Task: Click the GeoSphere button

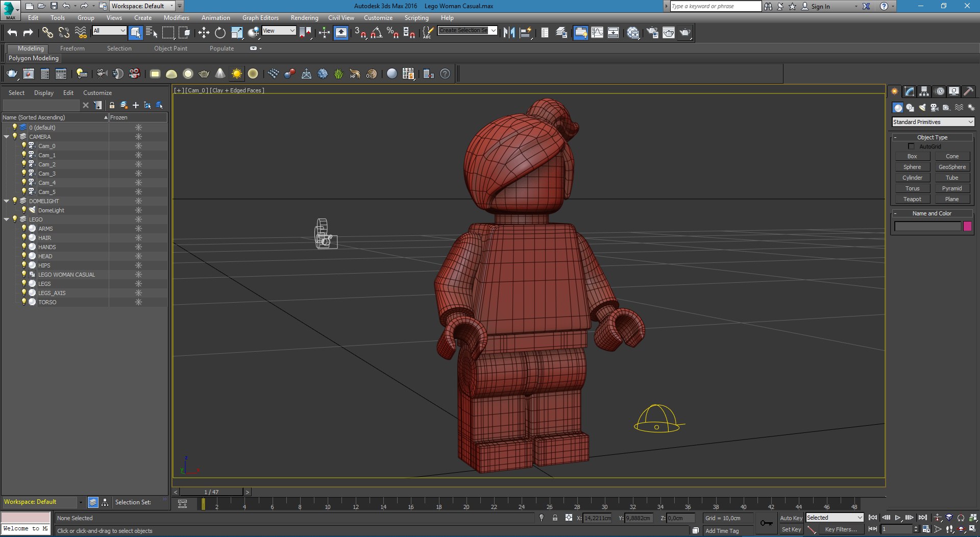Action: click(x=952, y=167)
